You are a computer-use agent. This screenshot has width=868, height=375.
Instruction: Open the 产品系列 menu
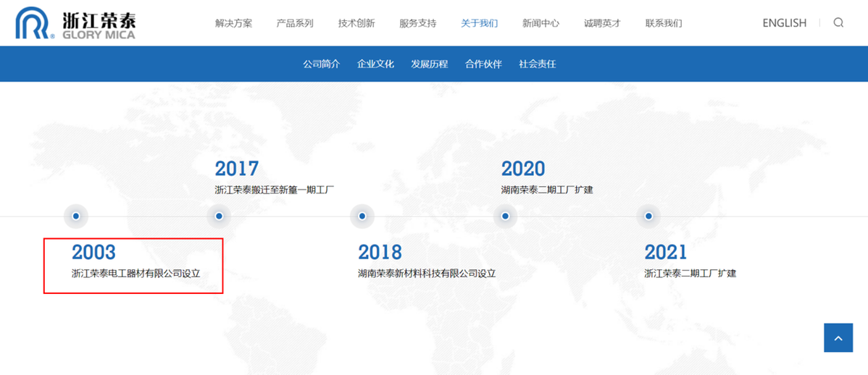click(295, 23)
